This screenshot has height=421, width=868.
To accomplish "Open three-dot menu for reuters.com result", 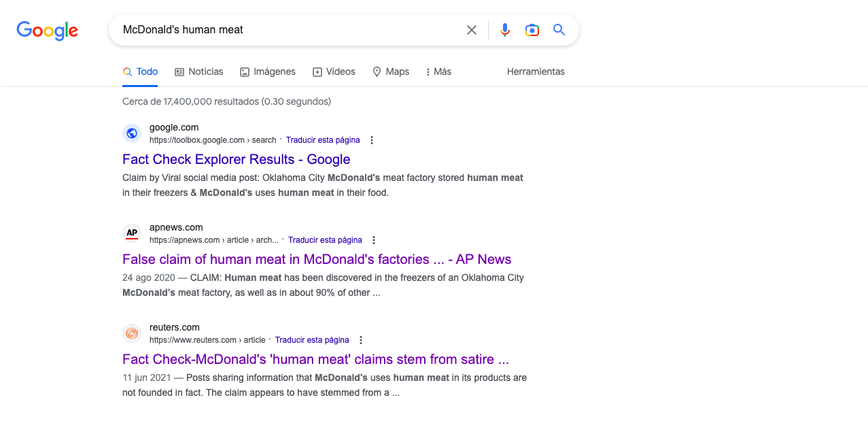I will click(361, 340).
